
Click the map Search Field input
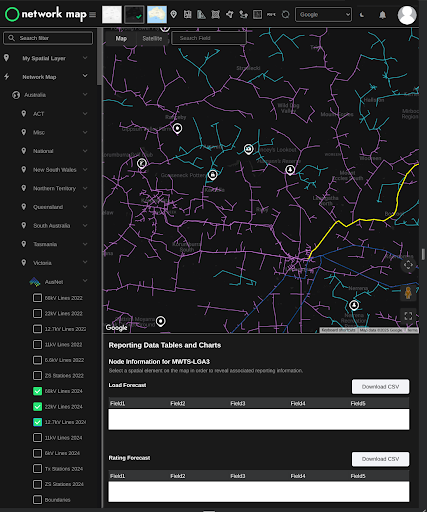pos(209,38)
